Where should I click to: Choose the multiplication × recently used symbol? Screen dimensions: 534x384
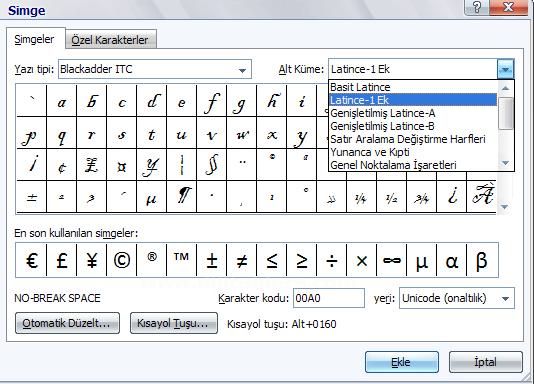point(361,260)
